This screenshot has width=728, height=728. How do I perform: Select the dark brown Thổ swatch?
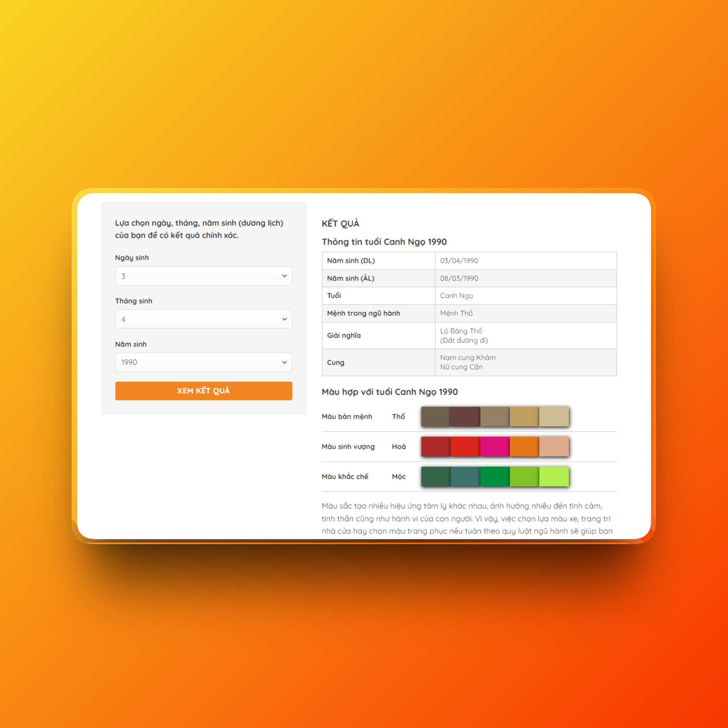pos(435,416)
